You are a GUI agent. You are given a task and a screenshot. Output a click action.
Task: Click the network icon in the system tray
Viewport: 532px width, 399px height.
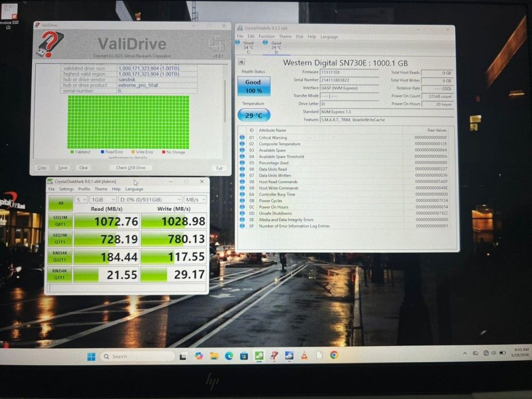click(486, 353)
